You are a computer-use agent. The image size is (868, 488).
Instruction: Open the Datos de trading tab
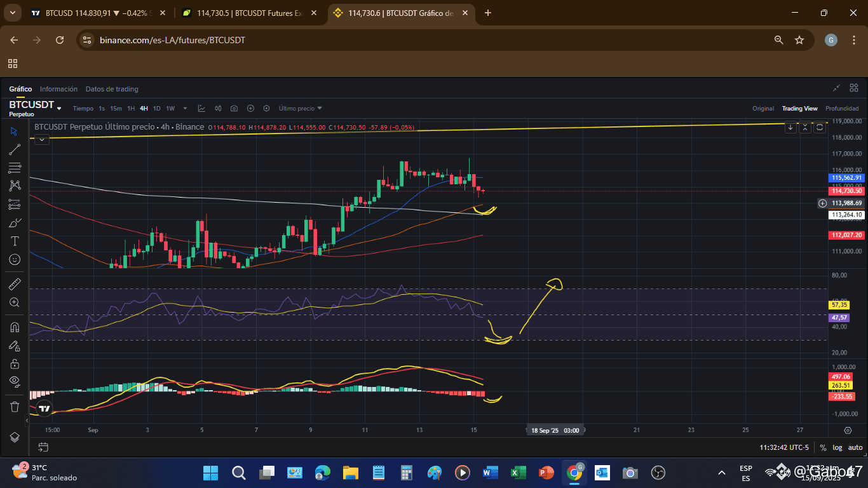pyautogui.click(x=112, y=89)
